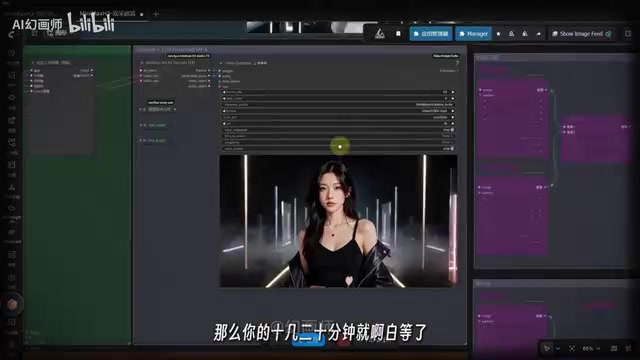The height and width of the screenshot is (360, 640).
Task: Click the star icon next to Manager
Action: [498, 34]
